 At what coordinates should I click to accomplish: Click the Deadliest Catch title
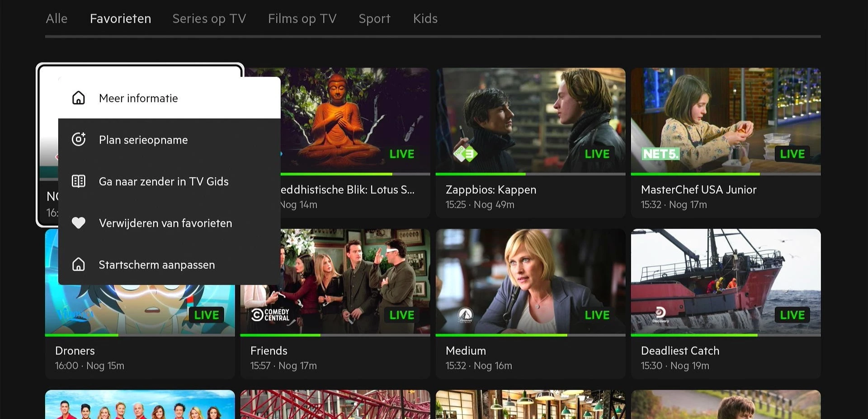pyautogui.click(x=680, y=351)
